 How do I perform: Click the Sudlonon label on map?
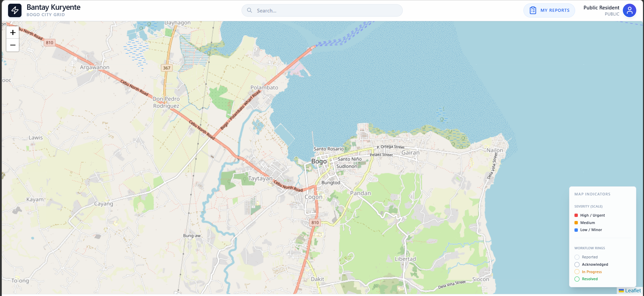click(347, 166)
